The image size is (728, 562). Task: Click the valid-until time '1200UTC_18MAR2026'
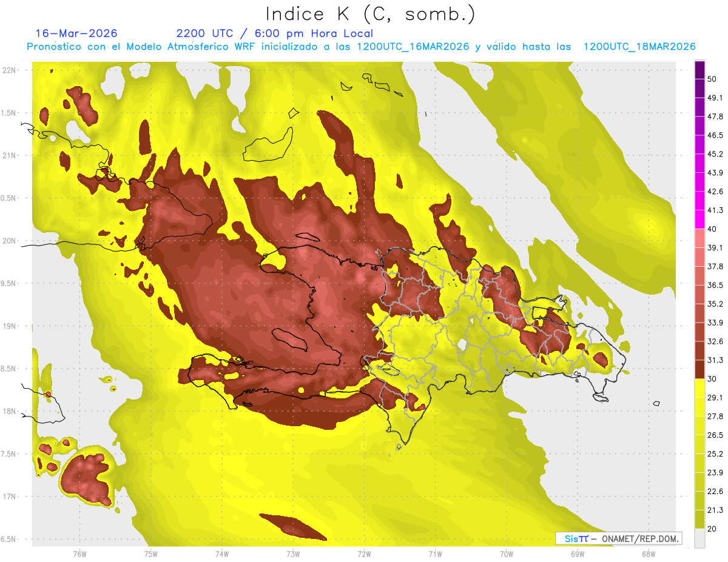click(639, 47)
